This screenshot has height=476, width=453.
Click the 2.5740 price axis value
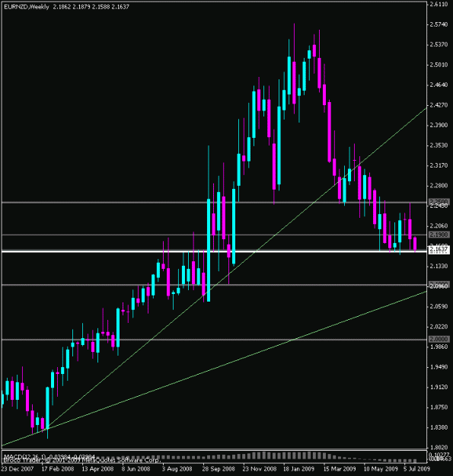tap(439, 24)
